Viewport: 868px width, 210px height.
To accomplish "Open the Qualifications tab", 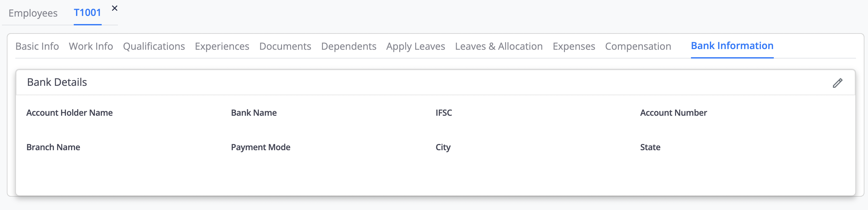I will tap(154, 46).
